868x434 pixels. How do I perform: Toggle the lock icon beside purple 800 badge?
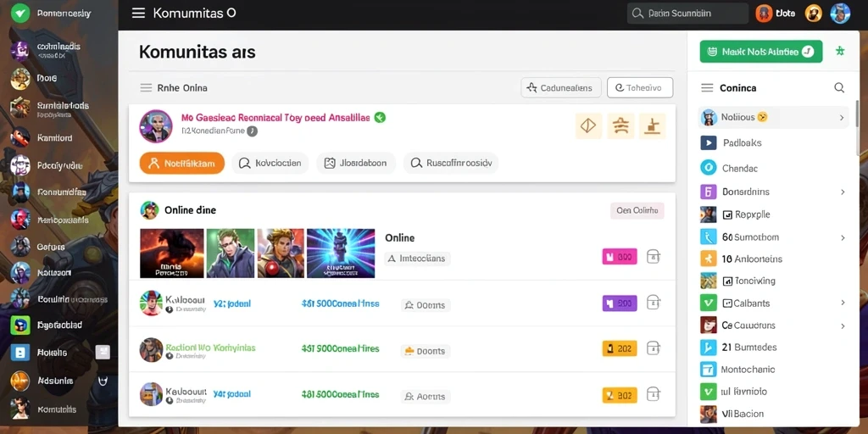pyautogui.click(x=654, y=303)
